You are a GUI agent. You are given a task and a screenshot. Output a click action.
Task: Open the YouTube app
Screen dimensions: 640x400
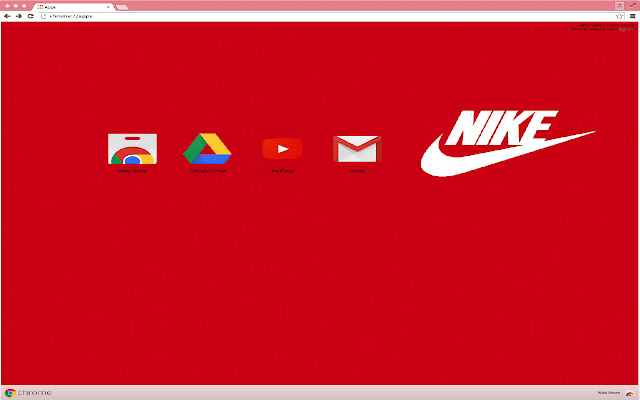(x=282, y=149)
